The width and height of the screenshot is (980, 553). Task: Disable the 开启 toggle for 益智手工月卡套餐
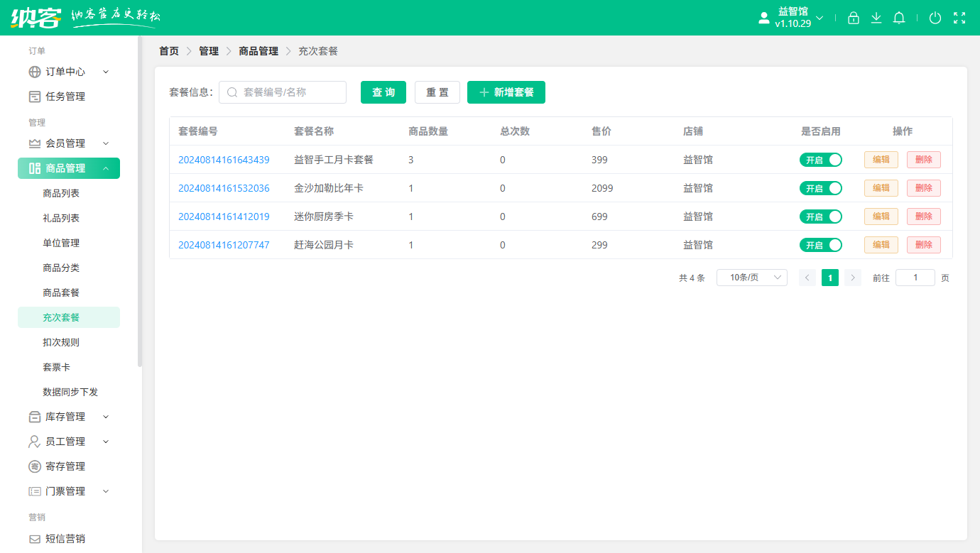821,160
